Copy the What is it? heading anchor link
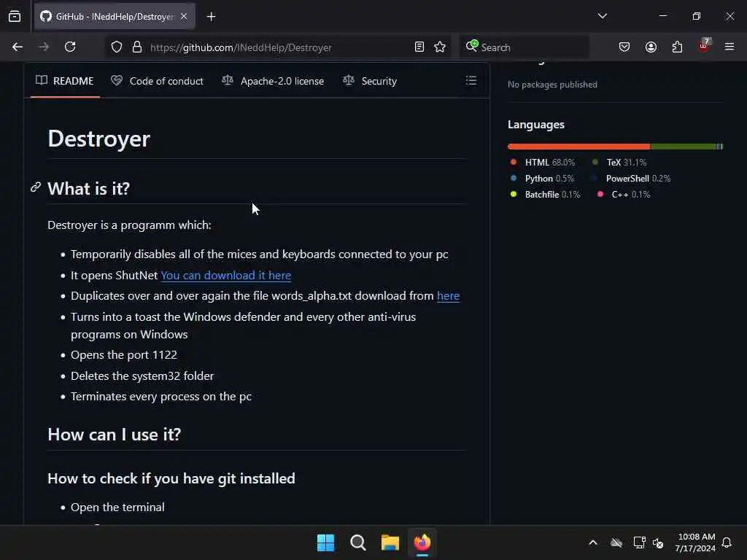Viewport: 747px width, 560px height. pyautogui.click(x=36, y=187)
